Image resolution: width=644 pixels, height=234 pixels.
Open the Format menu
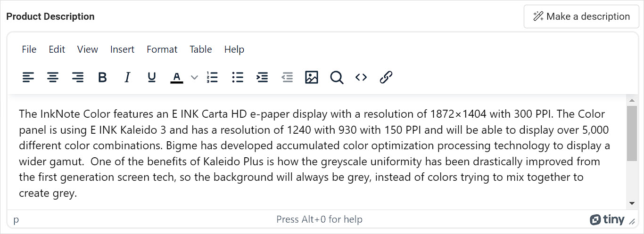[x=162, y=49]
